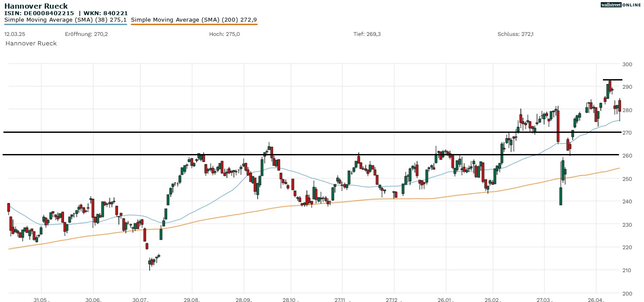Click the 230 price axis label
This screenshot has height=302, width=644.
tap(627, 225)
